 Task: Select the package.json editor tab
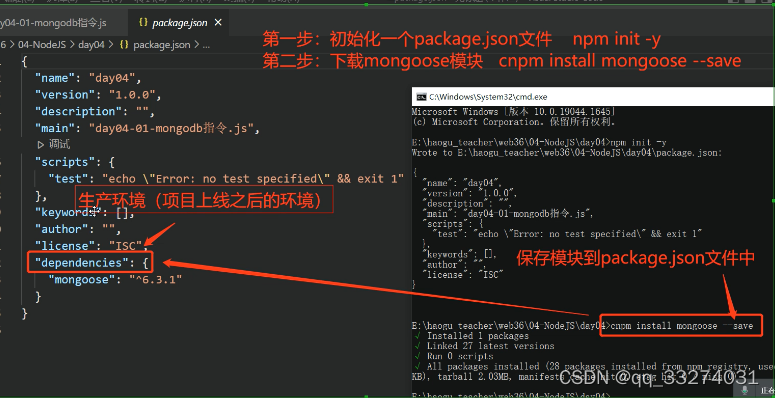(x=179, y=23)
